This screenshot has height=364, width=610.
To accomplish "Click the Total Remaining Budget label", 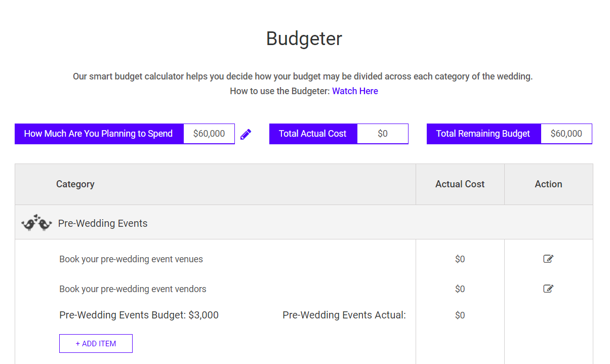I will pyautogui.click(x=483, y=134).
